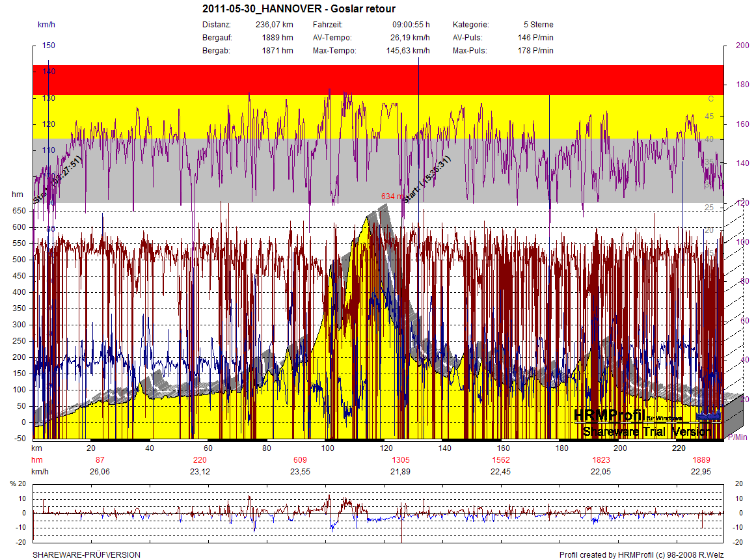
Task: Select the AV-Puls value 146 P/min
Action: (x=535, y=38)
